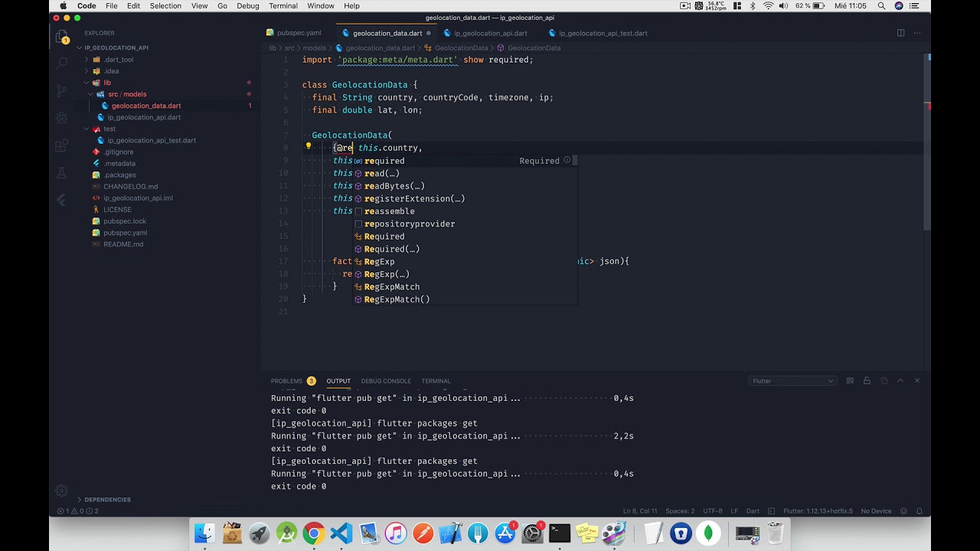Image resolution: width=980 pixels, height=551 pixels.
Task: Open the Flutter view in the activity bar
Action: pos(62,201)
